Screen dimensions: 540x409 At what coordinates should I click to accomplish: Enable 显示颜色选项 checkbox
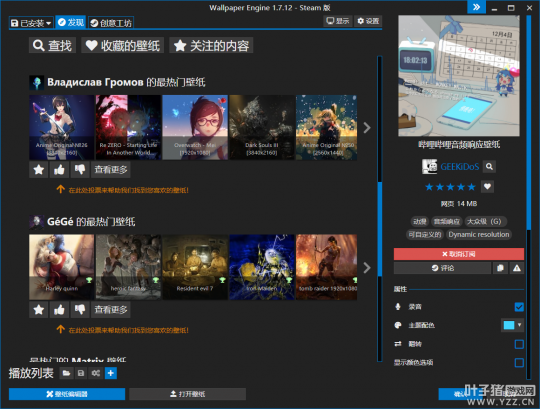(x=519, y=363)
